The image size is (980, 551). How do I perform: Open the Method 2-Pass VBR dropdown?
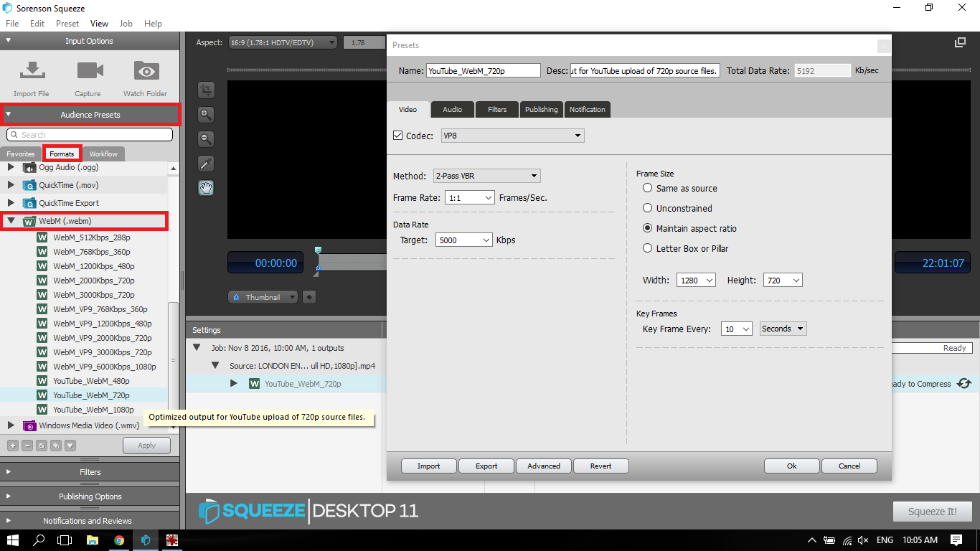487,176
